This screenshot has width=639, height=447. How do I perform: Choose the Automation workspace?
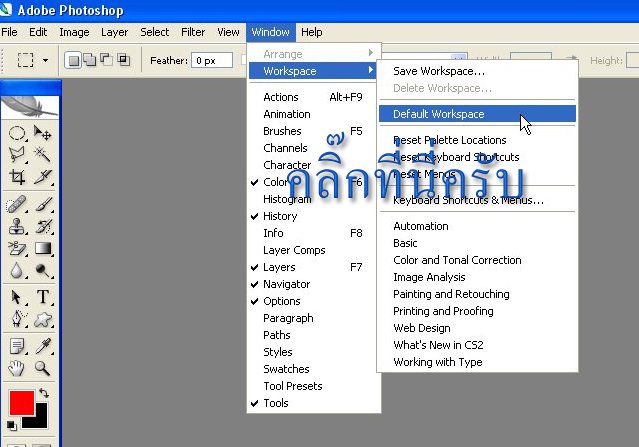click(x=477, y=226)
